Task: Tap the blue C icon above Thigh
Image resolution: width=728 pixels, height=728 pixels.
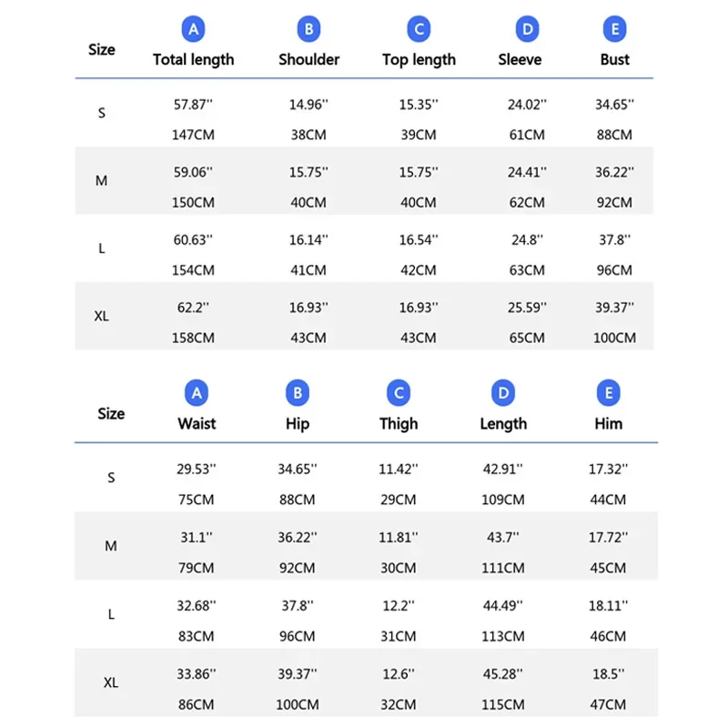Action: click(x=399, y=393)
